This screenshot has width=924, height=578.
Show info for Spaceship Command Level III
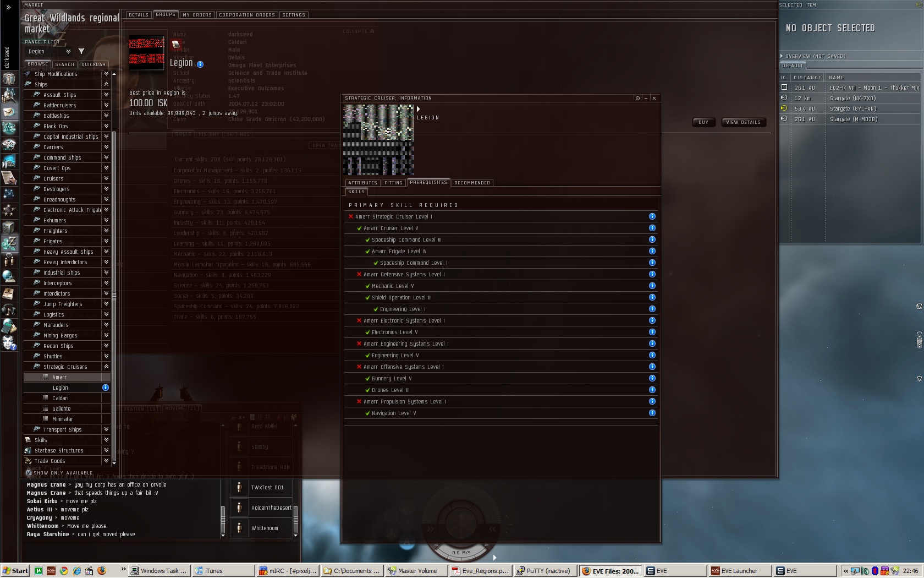[x=652, y=239]
